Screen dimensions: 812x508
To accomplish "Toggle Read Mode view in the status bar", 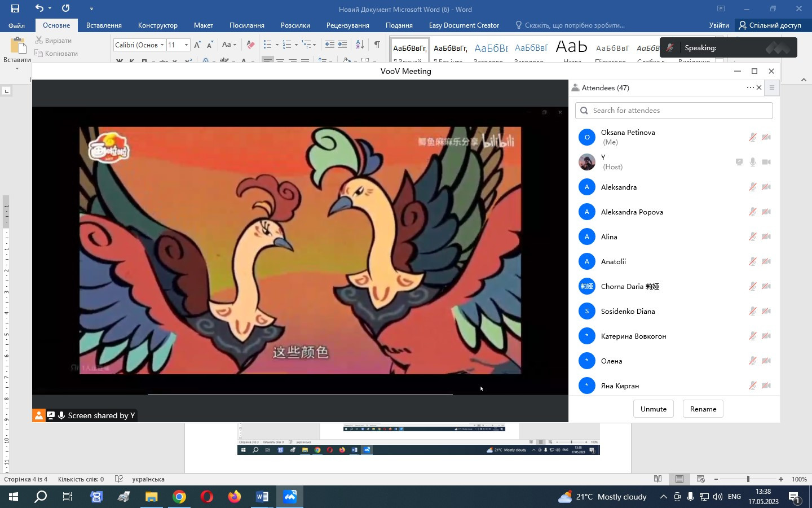I will pyautogui.click(x=658, y=479).
